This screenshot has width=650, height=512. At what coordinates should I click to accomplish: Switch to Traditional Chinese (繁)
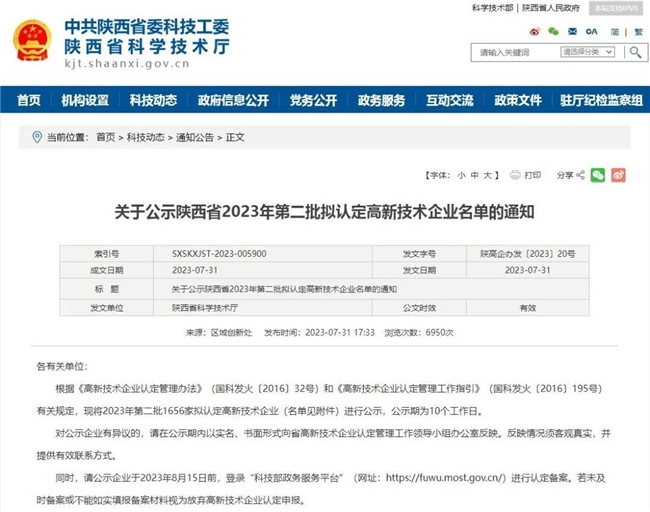[x=638, y=31]
